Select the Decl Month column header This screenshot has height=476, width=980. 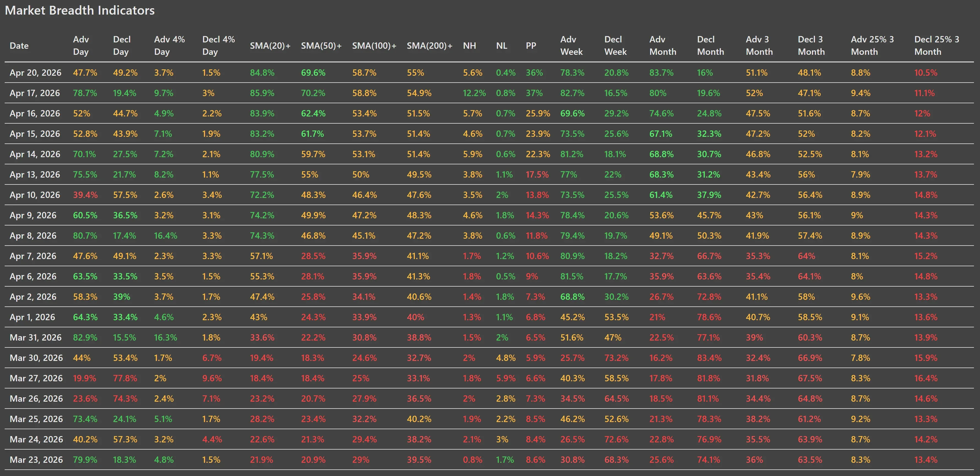[710, 46]
